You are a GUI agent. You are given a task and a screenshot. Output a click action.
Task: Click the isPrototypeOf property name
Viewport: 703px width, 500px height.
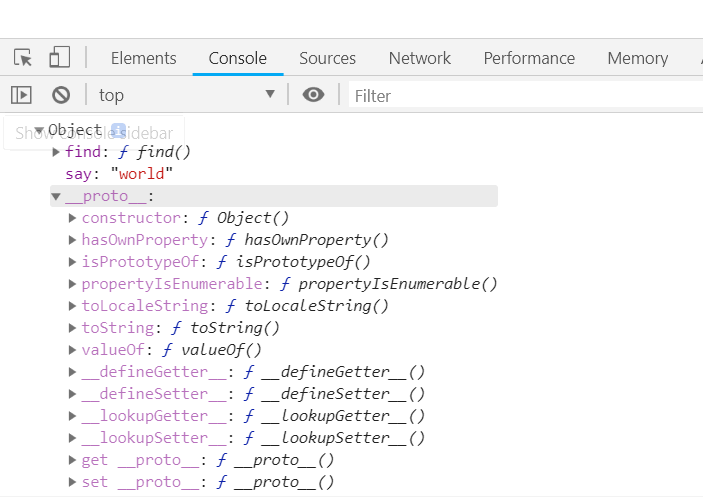click(140, 262)
